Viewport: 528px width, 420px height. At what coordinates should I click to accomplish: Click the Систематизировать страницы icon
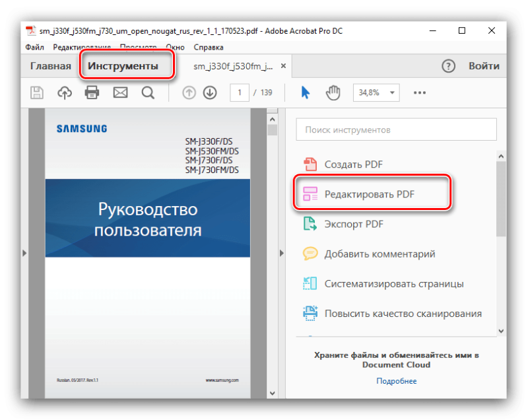[x=310, y=283]
